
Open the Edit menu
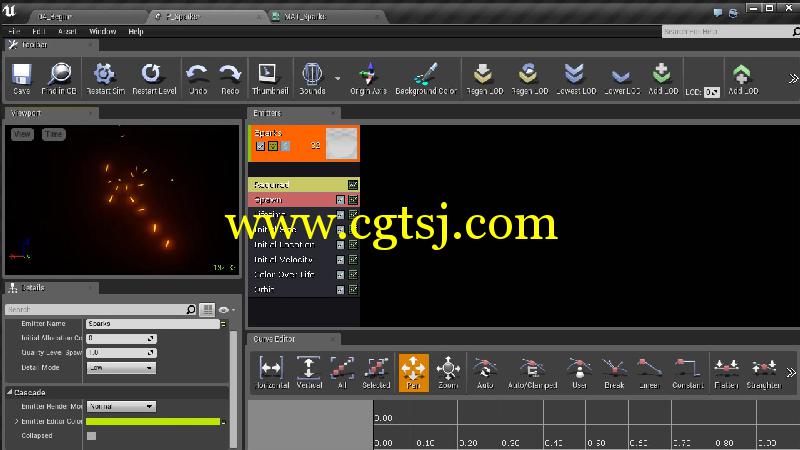point(39,32)
